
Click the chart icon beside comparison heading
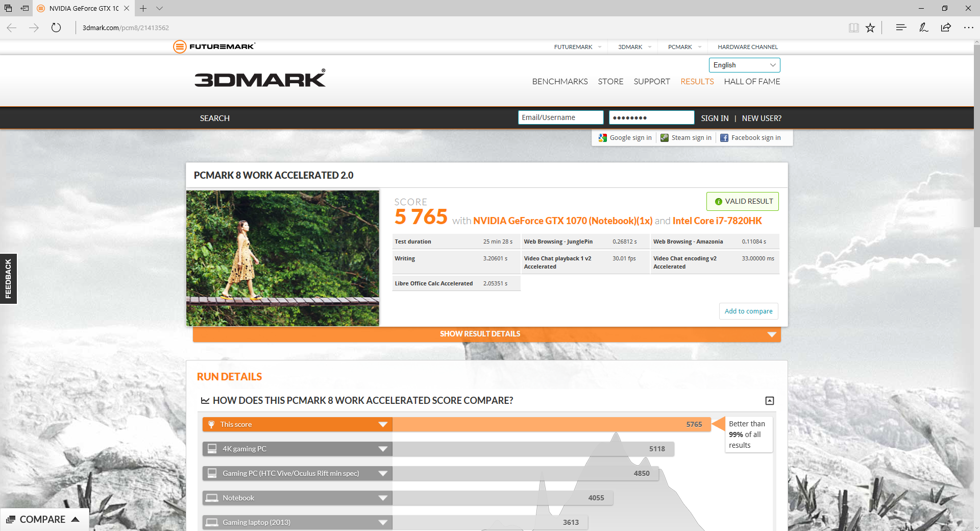pos(205,401)
